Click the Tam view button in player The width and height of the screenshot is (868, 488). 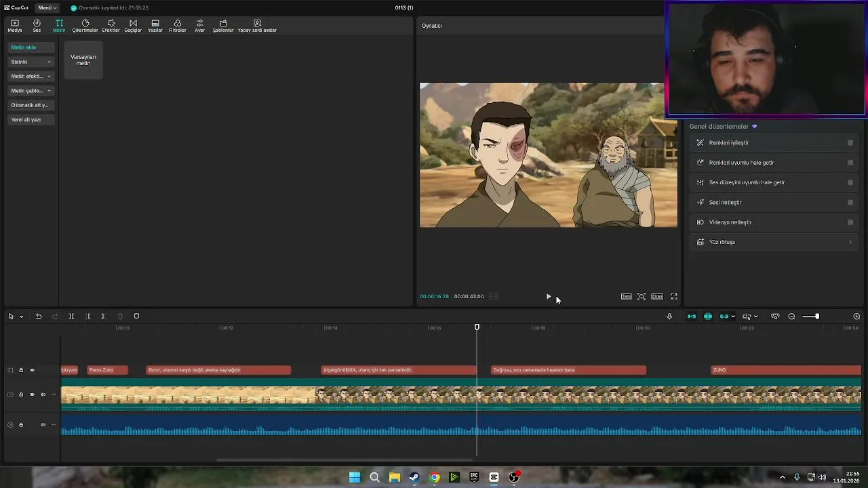pyautogui.click(x=627, y=296)
